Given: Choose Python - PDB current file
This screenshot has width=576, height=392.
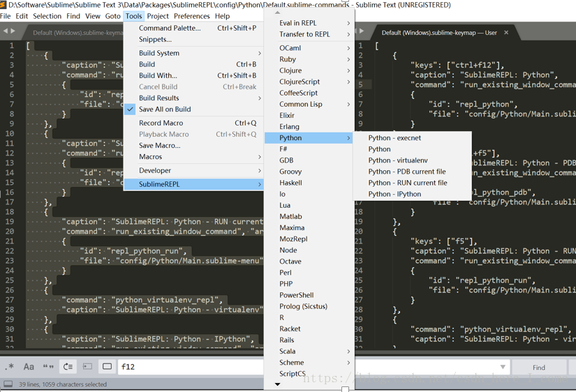Looking at the screenshot, I should click(x=412, y=172).
